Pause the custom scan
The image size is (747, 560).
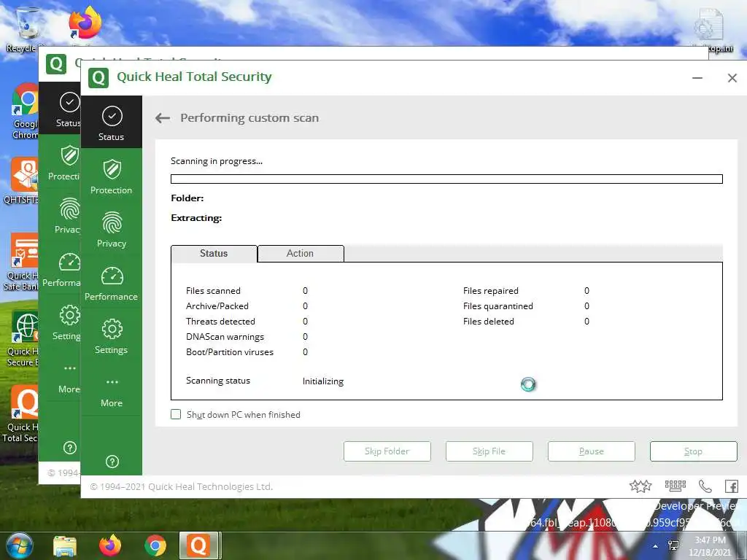tap(591, 451)
